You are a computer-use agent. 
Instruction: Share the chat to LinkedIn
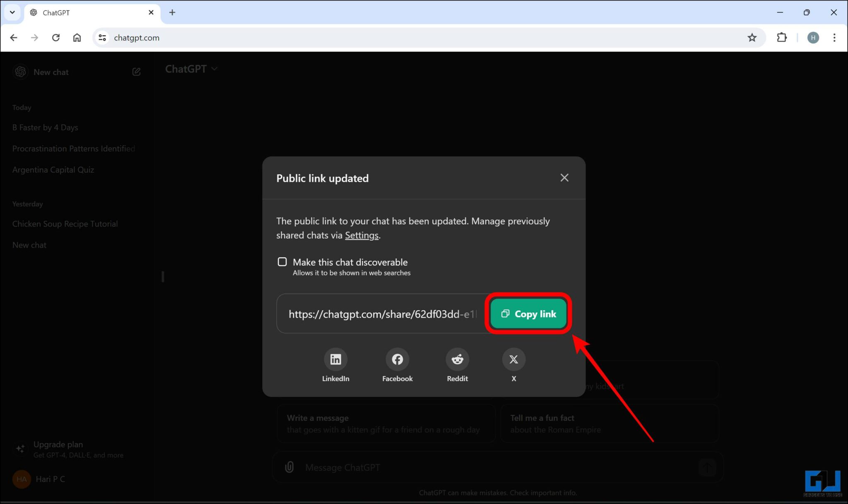pos(335,359)
